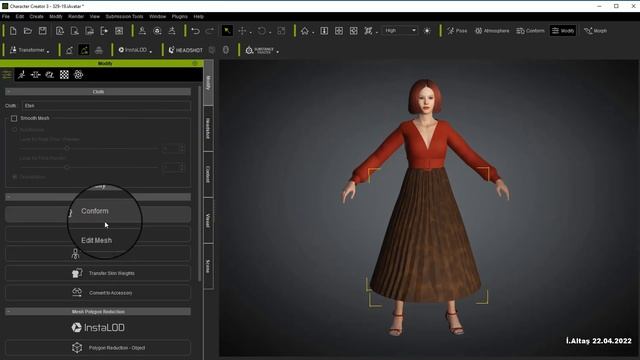Click the Pose button in top toolbar
Screen dimensions: 640x360
(x=457, y=31)
